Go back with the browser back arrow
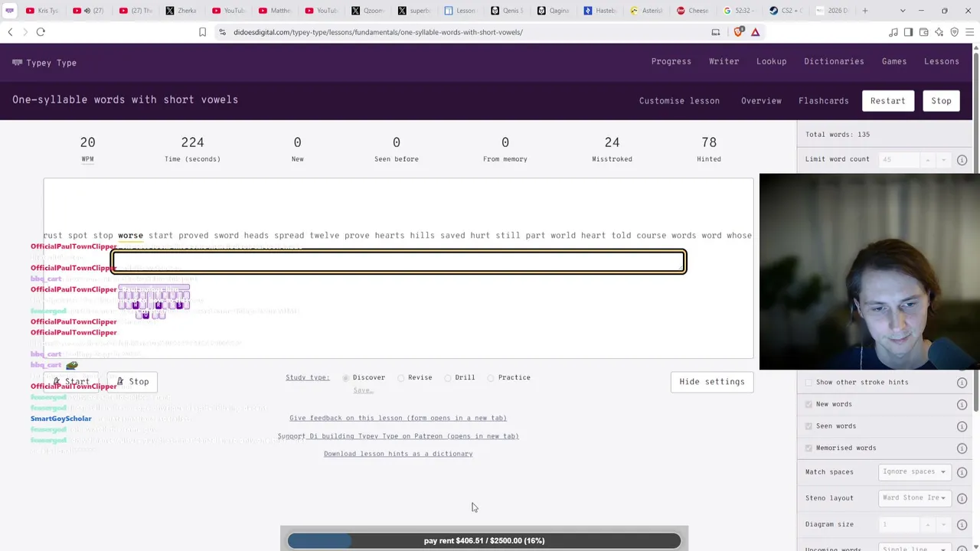 [10, 32]
